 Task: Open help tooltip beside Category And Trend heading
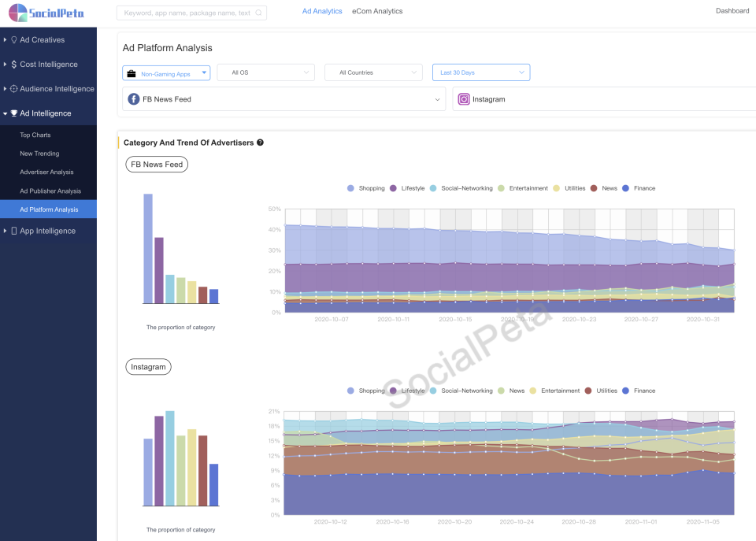[x=260, y=143]
